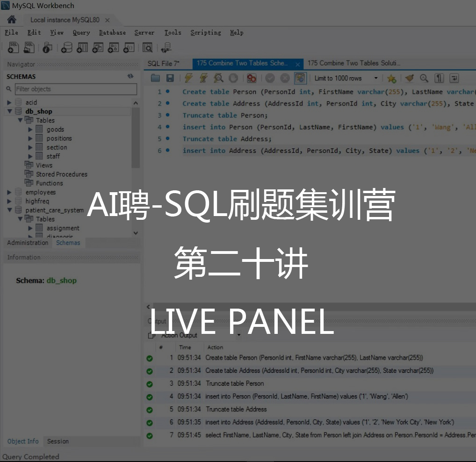This screenshot has height=462, width=476.
Task: Open the Scripting menu
Action: pos(206,32)
